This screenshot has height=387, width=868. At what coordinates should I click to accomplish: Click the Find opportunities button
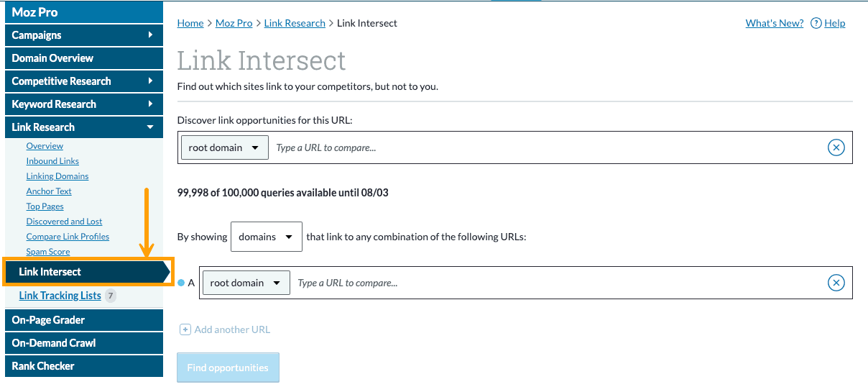coord(228,368)
